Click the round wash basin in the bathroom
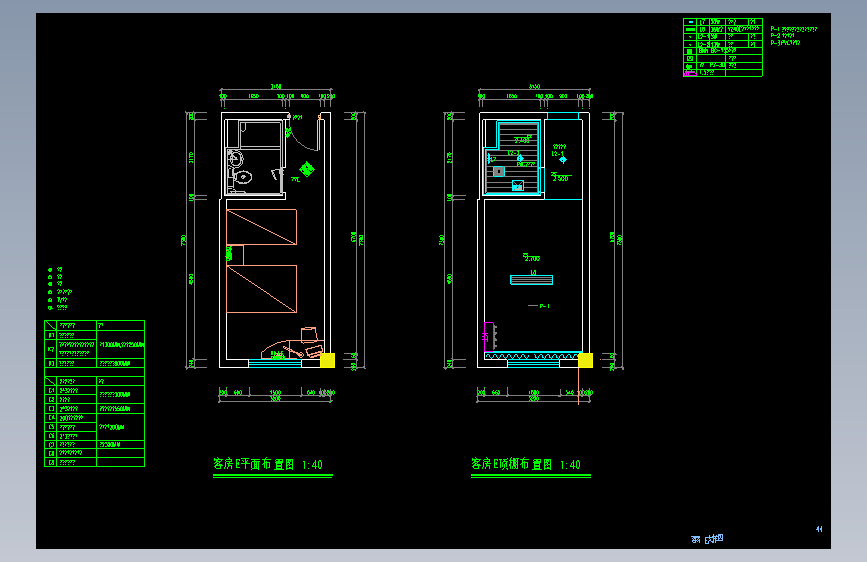 [x=236, y=159]
